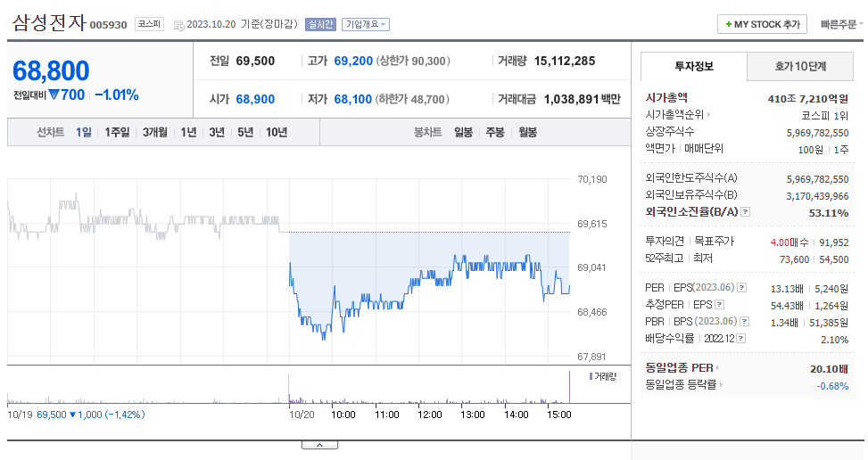Click the PBR value 1.34배
This screenshot has width=868, height=460.
pos(784,323)
